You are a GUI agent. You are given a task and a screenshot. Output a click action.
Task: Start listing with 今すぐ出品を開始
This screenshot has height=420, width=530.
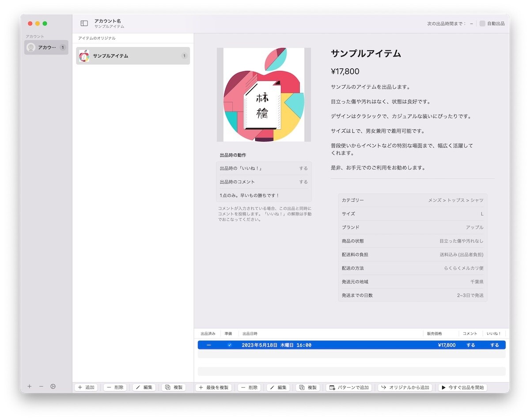point(462,387)
